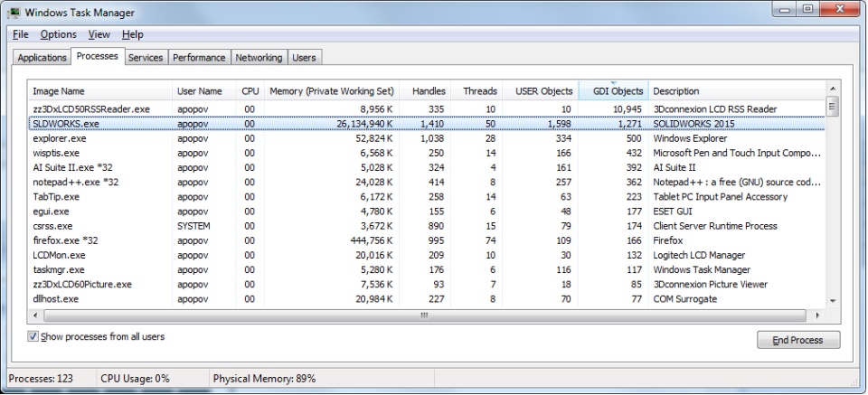Image resolution: width=868 pixels, height=395 pixels.
Task: Go to the Networking tab
Action: tap(259, 58)
